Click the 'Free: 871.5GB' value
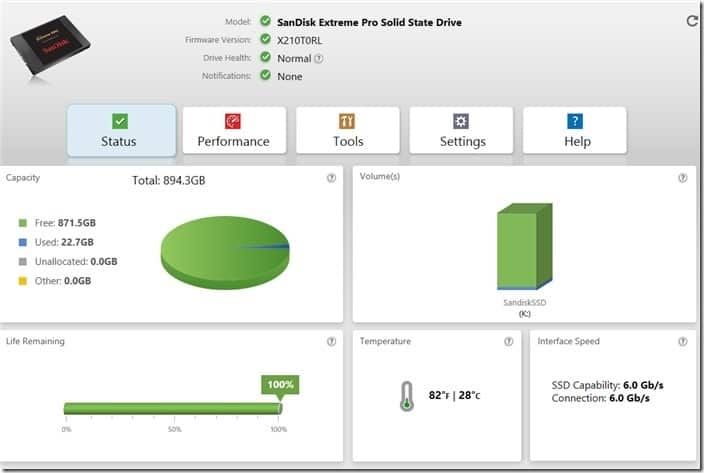 (x=65, y=223)
